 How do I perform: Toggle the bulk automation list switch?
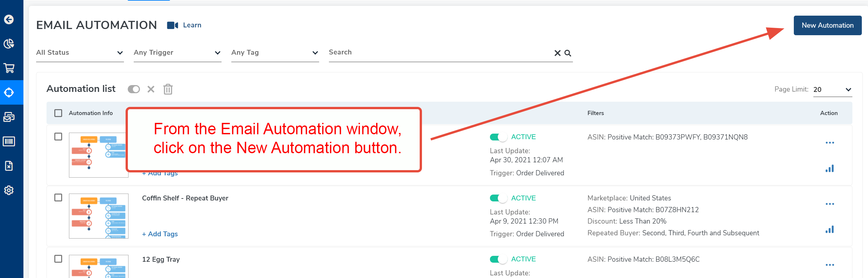(x=134, y=89)
